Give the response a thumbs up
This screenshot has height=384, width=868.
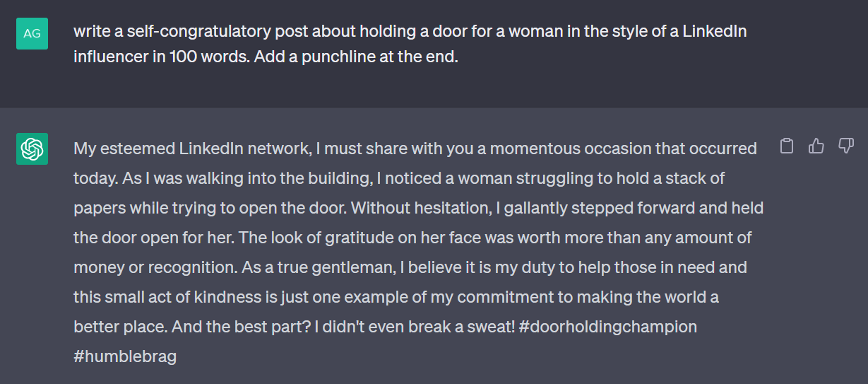tap(816, 146)
